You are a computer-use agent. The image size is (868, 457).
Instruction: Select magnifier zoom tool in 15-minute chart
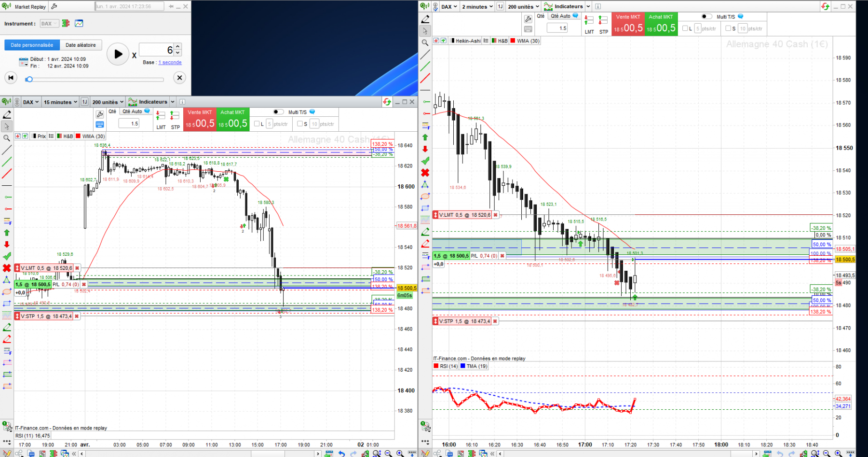(x=7, y=138)
